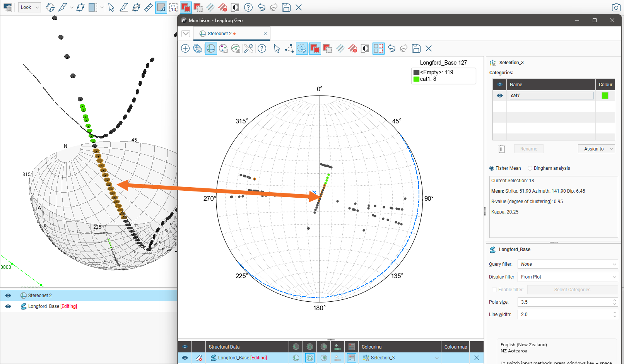624x364 pixels.
Task: Hide the cat1 category with its eye icon
Action: (499, 96)
